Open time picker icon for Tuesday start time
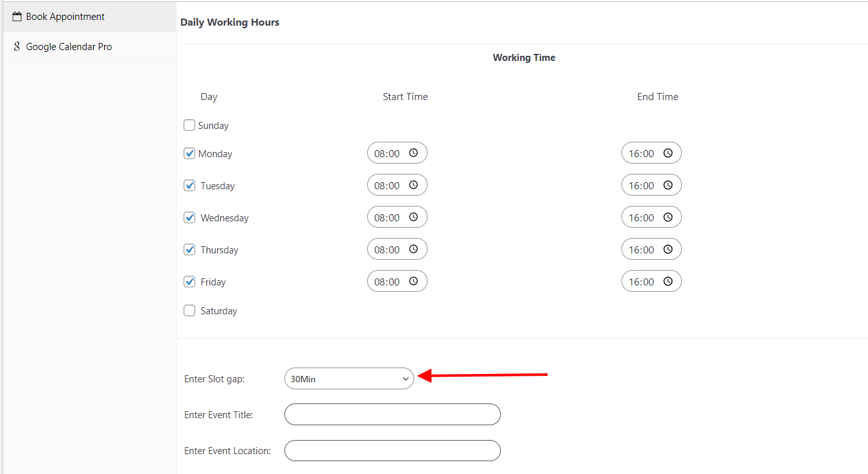This screenshot has width=868, height=474. 413,185
